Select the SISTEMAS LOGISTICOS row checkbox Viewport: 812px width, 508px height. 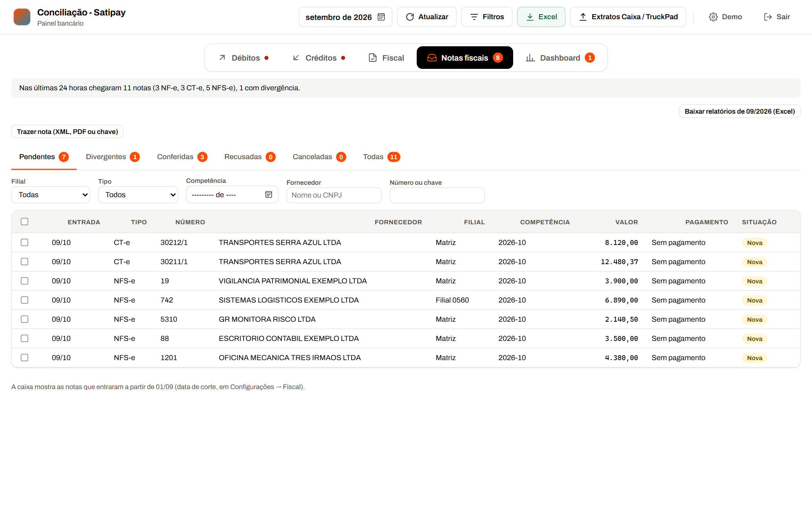pyautogui.click(x=24, y=300)
